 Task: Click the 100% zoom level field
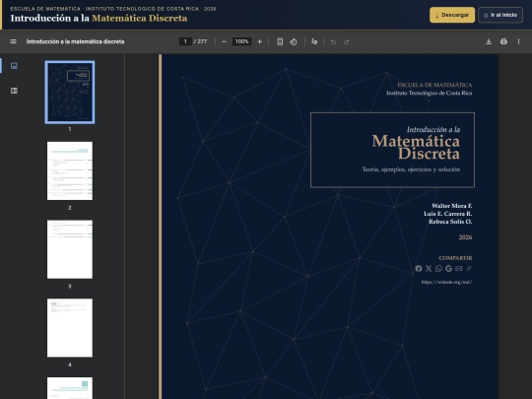[241, 41]
